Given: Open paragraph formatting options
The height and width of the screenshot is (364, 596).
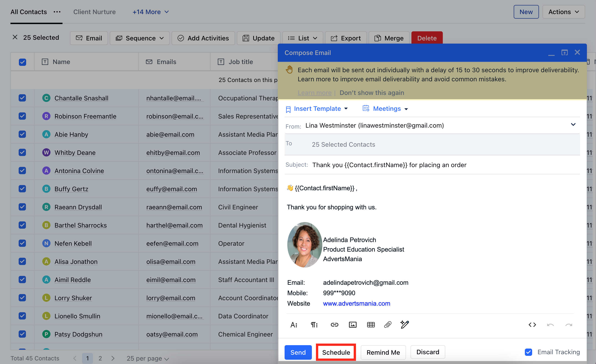Looking at the screenshot, I should [314, 325].
